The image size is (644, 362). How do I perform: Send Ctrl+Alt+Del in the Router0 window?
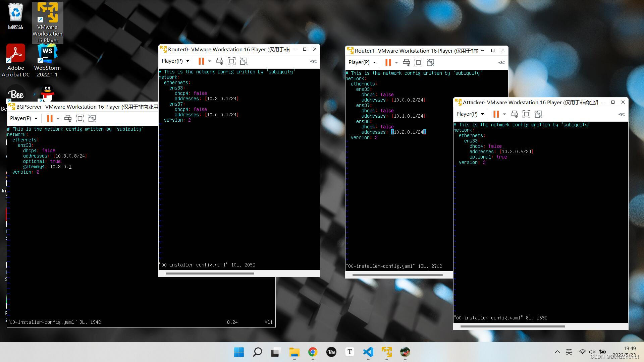click(x=219, y=61)
